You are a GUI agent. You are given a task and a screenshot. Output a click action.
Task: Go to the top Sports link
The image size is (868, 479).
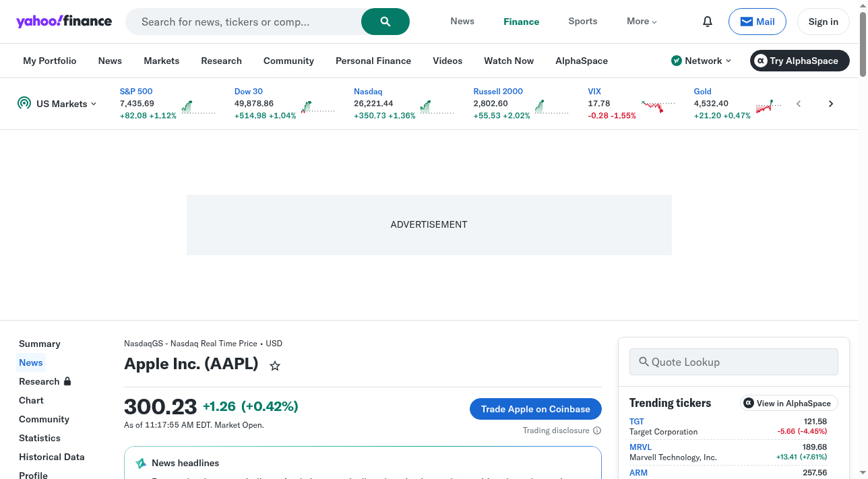(583, 22)
